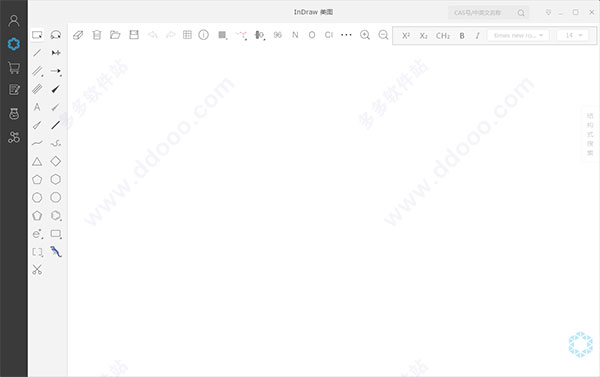Image resolution: width=600 pixels, height=377 pixels.
Task: Zoom out with magnifier minus
Action: (383, 35)
